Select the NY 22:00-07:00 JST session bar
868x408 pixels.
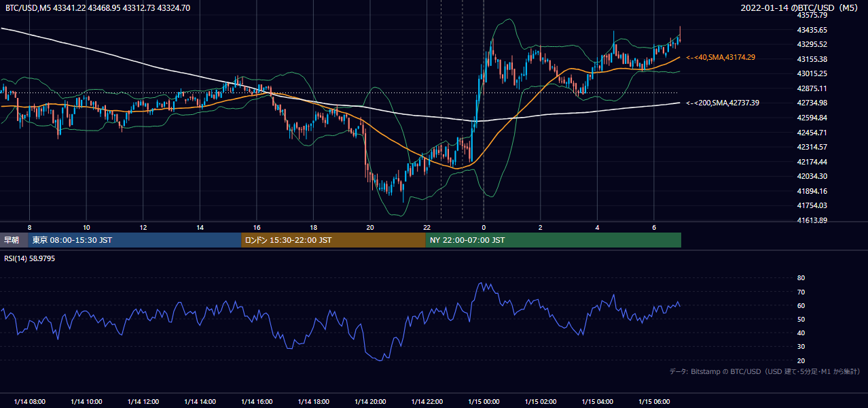[554, 240]
